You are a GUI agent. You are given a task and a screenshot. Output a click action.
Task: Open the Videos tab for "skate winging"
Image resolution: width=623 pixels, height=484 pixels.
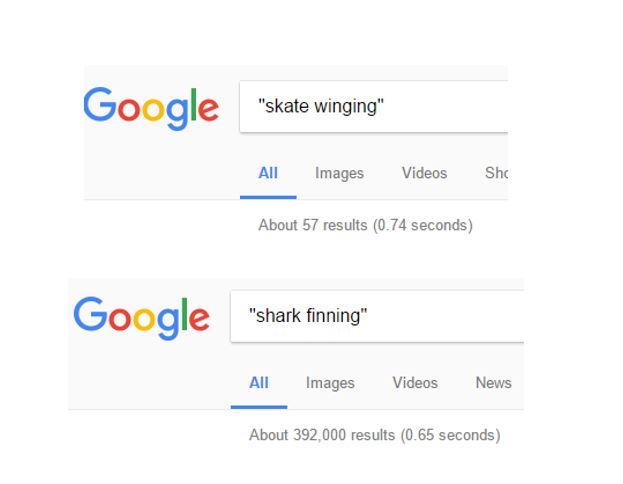coord(424,173)
